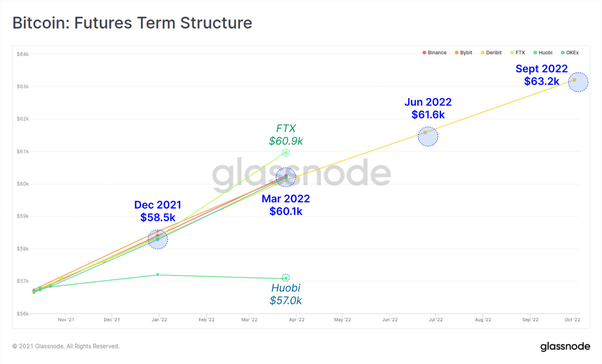The height and width of the screenshot is (364, 602).
Task: Toggle the Huobi legend entry
Action: coord(543,53)
